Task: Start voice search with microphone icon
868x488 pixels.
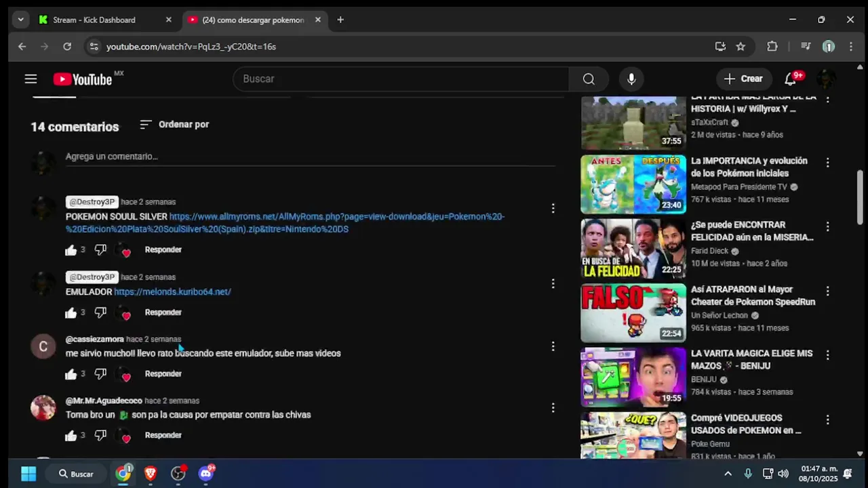Action: pyautogui.click(x=631, y=79)
